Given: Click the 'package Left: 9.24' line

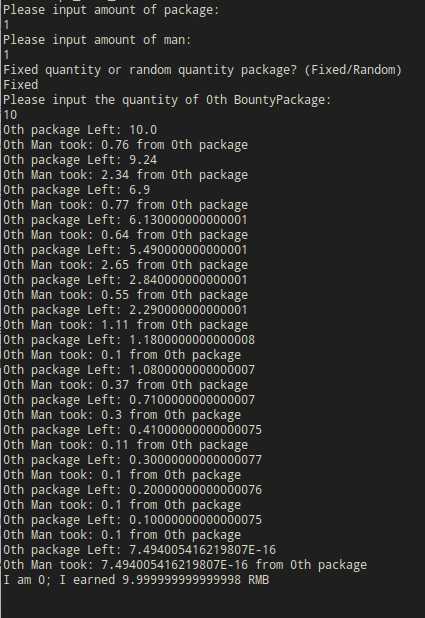Looking at the screenshot, I should tap(80, 160).
